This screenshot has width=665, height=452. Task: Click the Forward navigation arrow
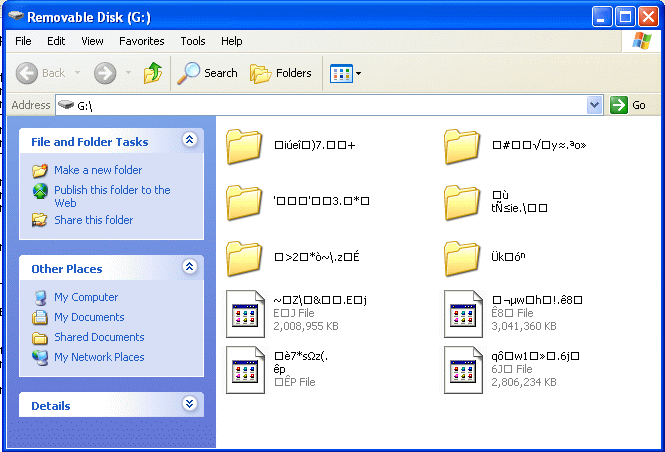[105, 73]
